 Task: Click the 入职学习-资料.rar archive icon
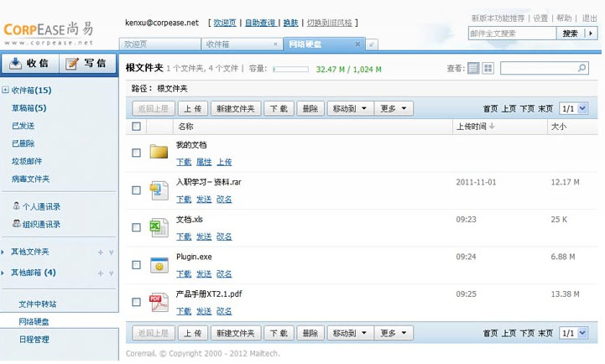tap(159, 190)
